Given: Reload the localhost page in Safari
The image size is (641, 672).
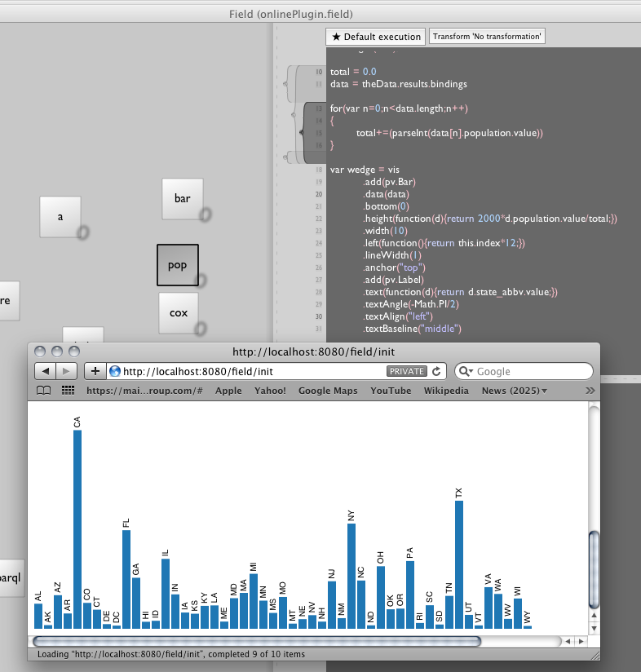Looking at the screenshot, I should (436, 371).
